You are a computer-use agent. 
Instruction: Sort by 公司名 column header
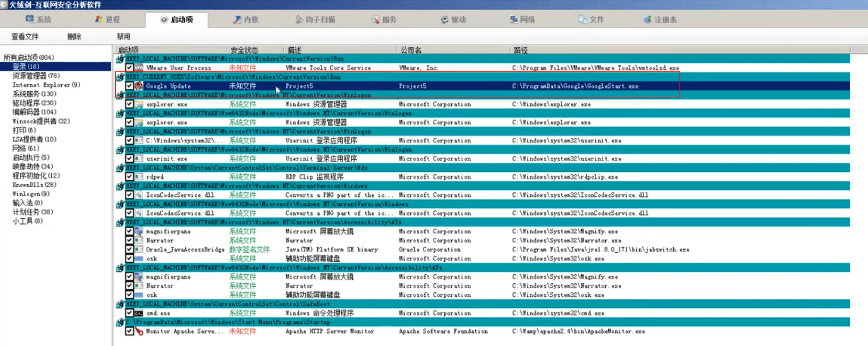point(411,50)
